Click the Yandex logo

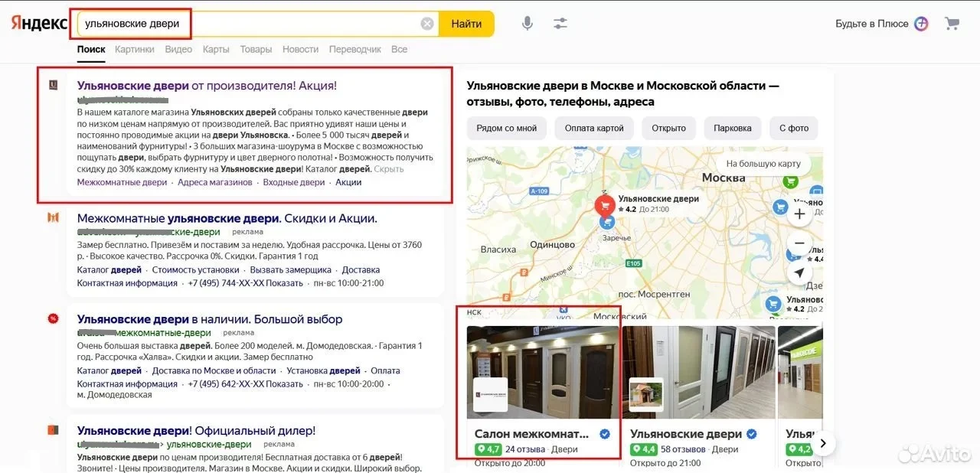(39, 23)
